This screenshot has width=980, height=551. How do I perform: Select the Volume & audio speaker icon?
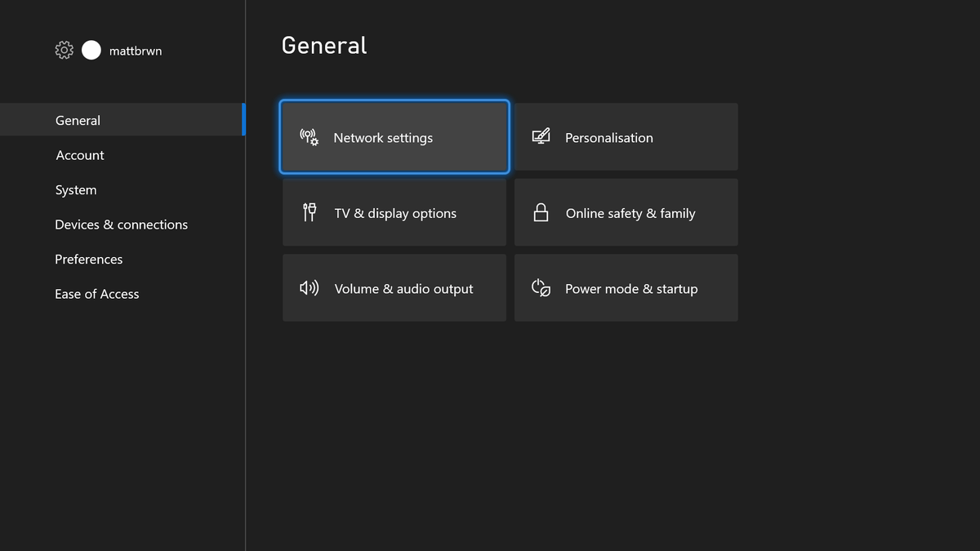(309, 287)
